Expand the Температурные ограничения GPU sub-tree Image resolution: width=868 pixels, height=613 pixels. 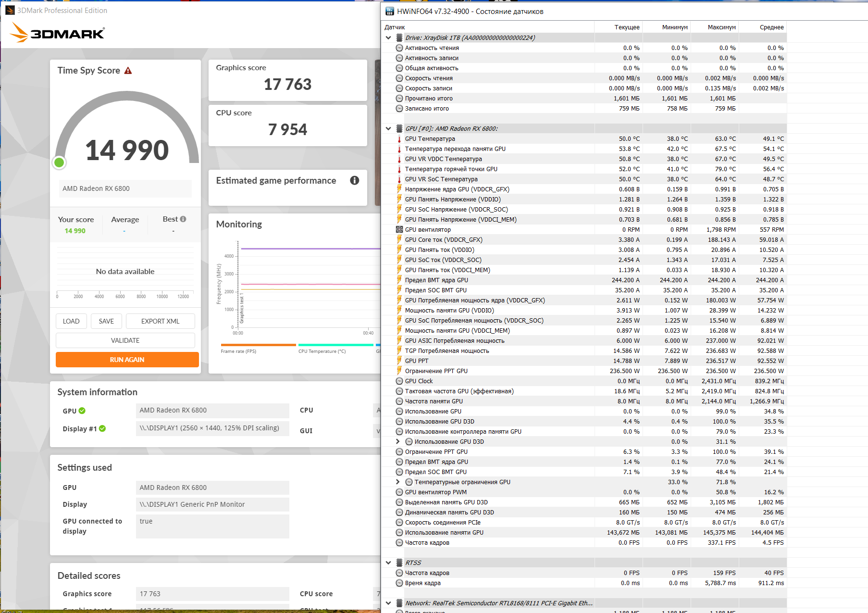click(397, 482)
